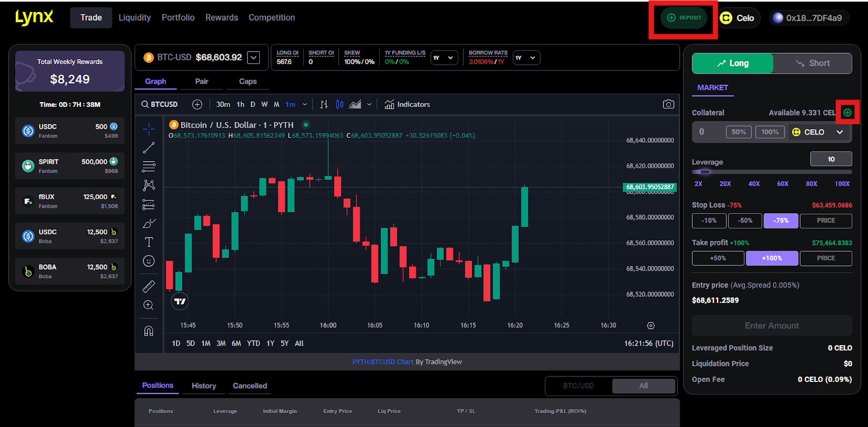Viewport: 868px width, 427px height.
Task: Open the borrow rate 1Y dropdown
Action: pyautogui.click(x=526, y=58)
